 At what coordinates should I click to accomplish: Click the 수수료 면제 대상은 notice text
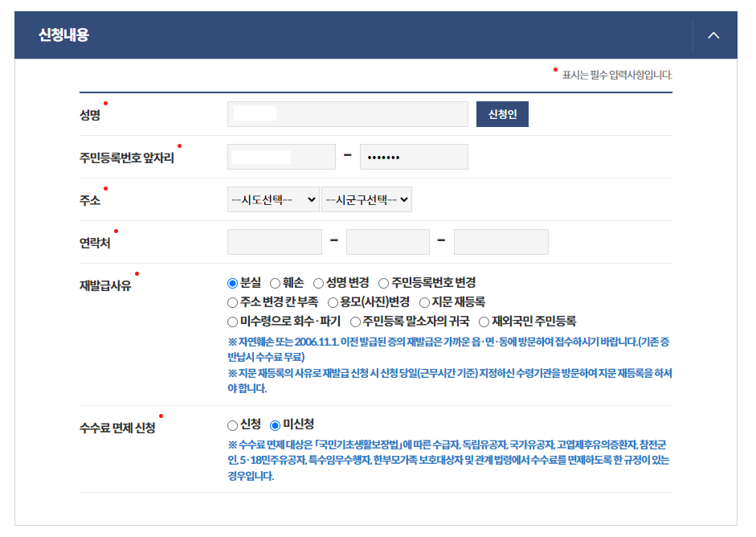[448, 460]
